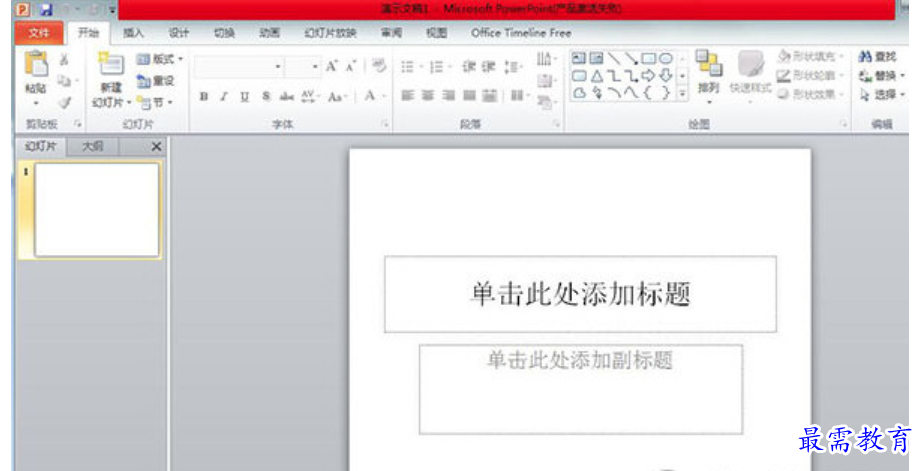
Task: Click the File (文件) button
Action: (x=39, y=33)
